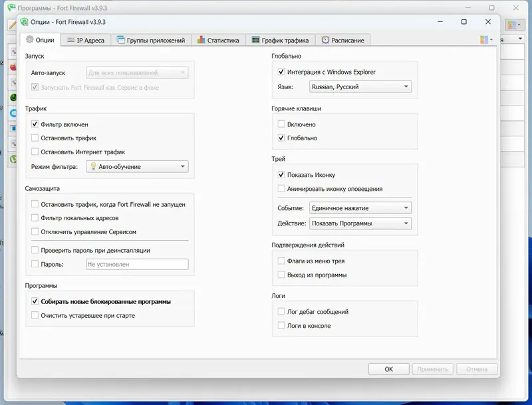Open the disabled Авто-запуск dropdown
Image resolution: width=532 pixels, height=405 pixels.
137,72
